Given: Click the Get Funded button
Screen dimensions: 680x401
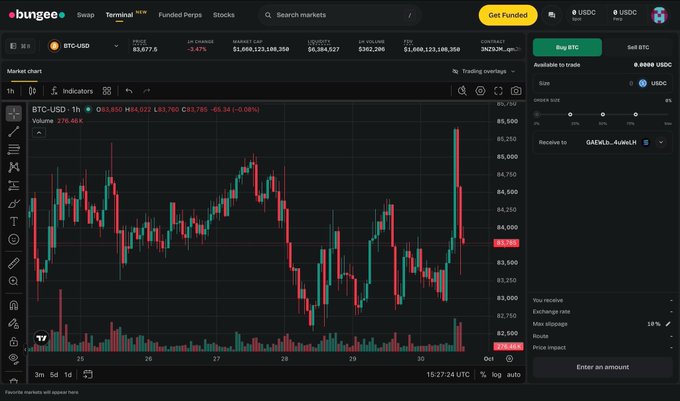Looking at the screenshot, I should [508, 15].
